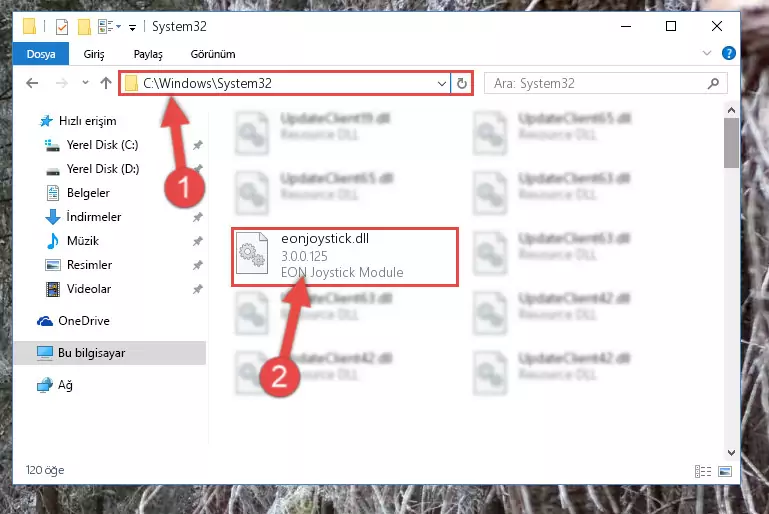Click the Back navigation arrow
This screenshot has width=769, height=514.
[32, 83]
